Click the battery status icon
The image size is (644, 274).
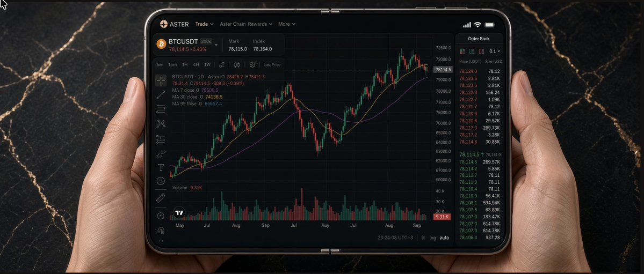tap(489, 25)
